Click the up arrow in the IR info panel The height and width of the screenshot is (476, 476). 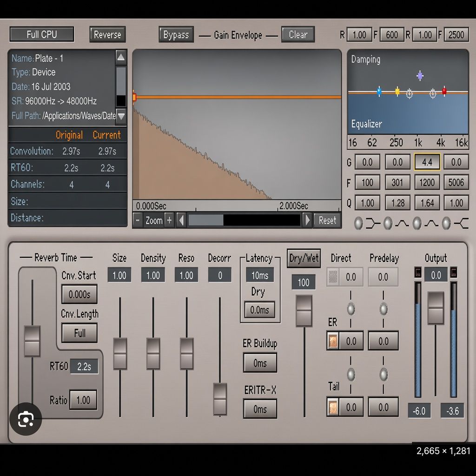coord(121,57)
